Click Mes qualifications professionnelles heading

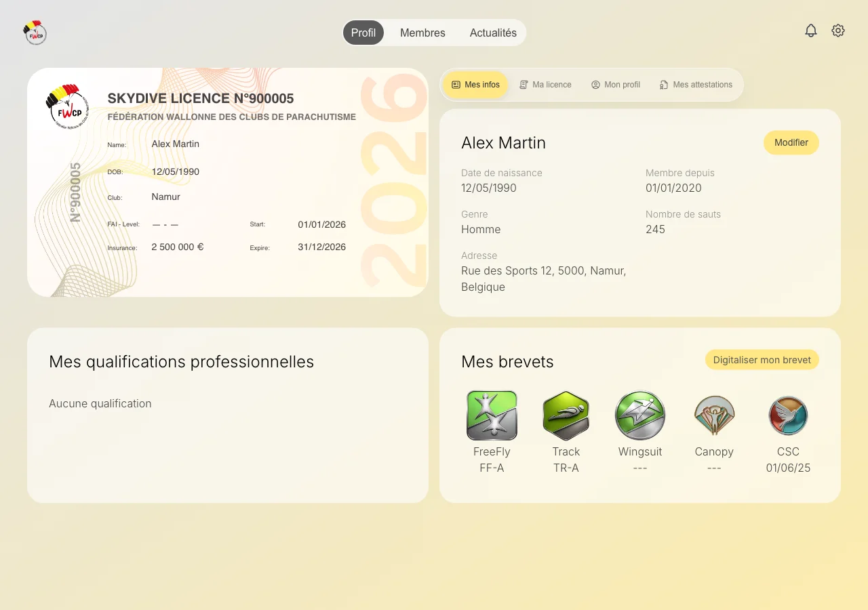pos(182,362)
